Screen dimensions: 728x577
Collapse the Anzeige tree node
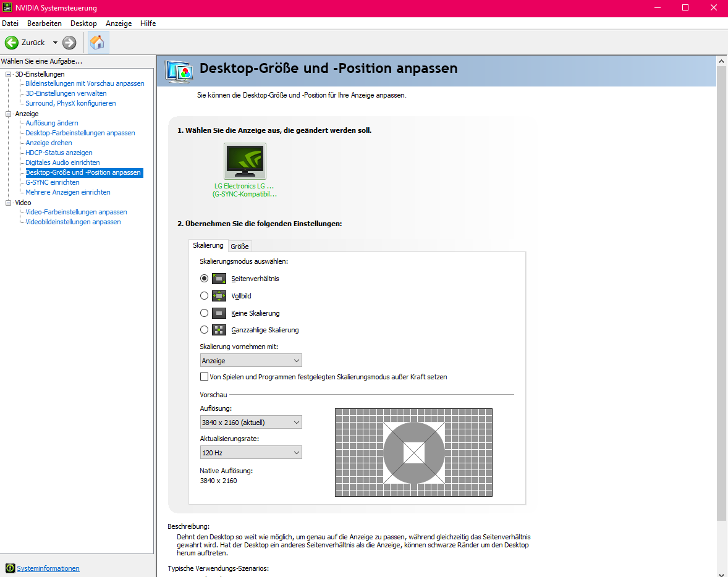(x=8, y=114)
